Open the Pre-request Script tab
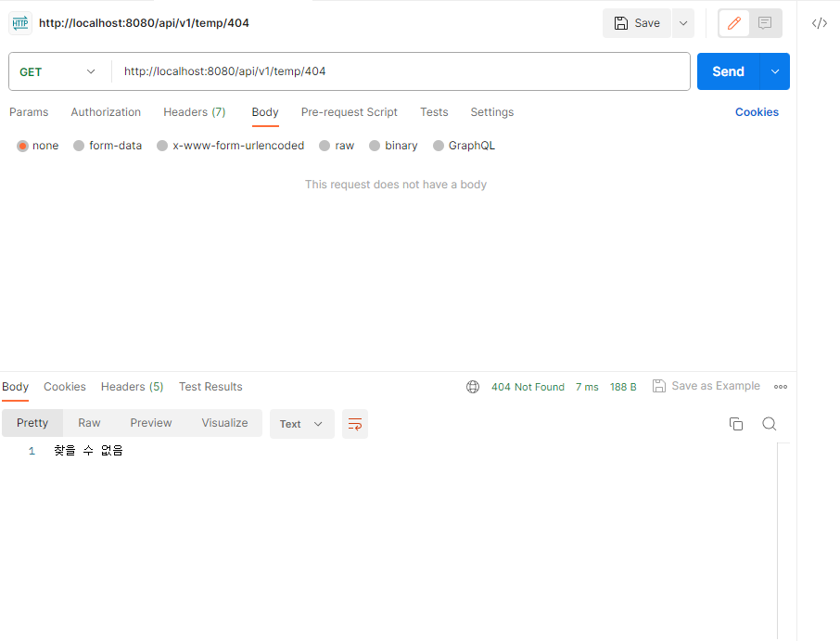Screen dimensions: 840x641 (350, 112)
